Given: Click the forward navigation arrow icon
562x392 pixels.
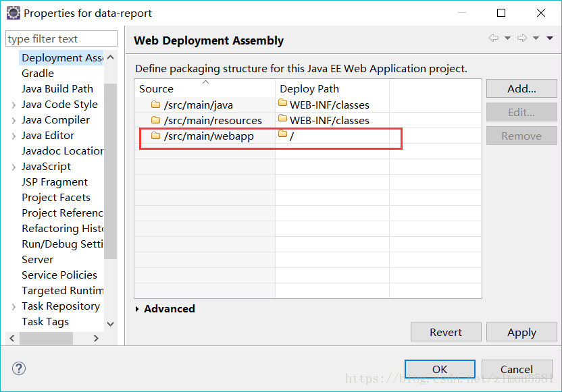Looking at the screenshot, I should click(x=522, y=38).
